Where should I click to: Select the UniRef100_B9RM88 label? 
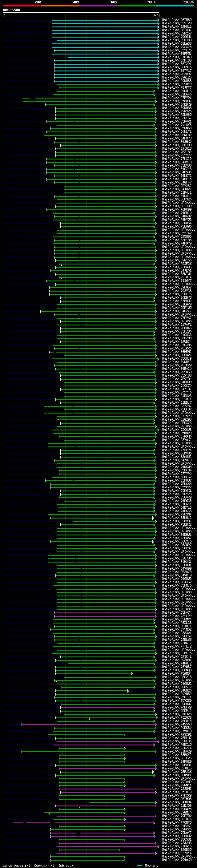click(177, 108)
